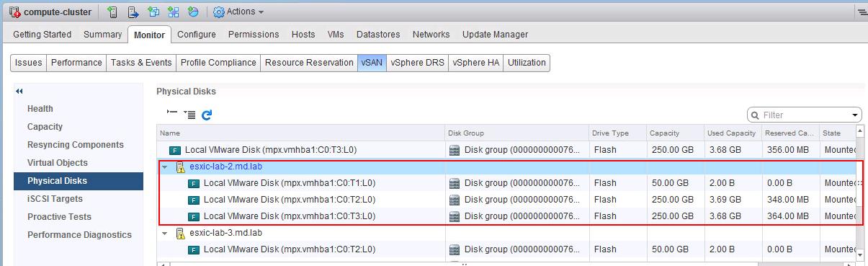The image size is (868, 266).
Task: Click the New Resource Pool toolbar icon
Action: [x=193, y=12]
